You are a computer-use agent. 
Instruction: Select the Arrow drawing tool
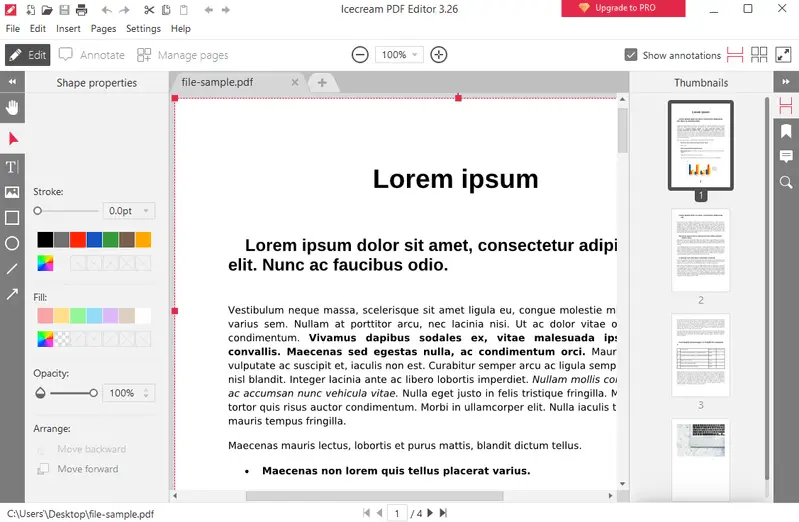[x=12, y=294]
